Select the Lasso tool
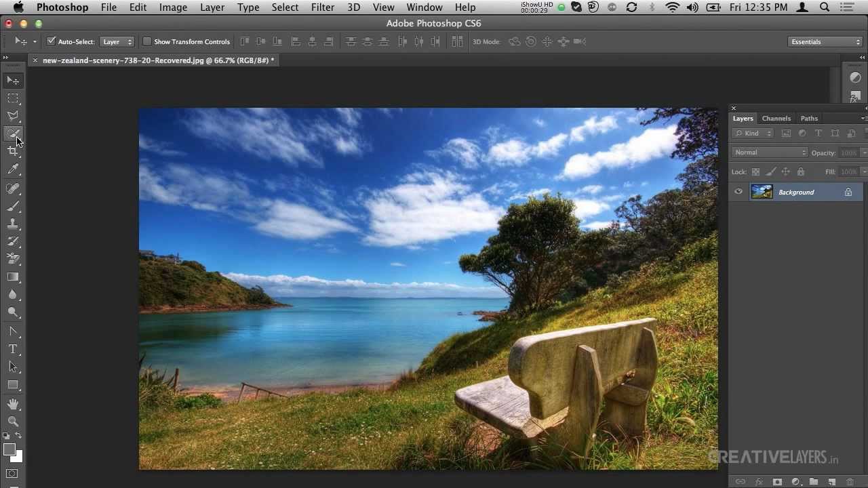The width and height of the screenshot is (868, 488). pyautogui.click(x=13, y=116)
